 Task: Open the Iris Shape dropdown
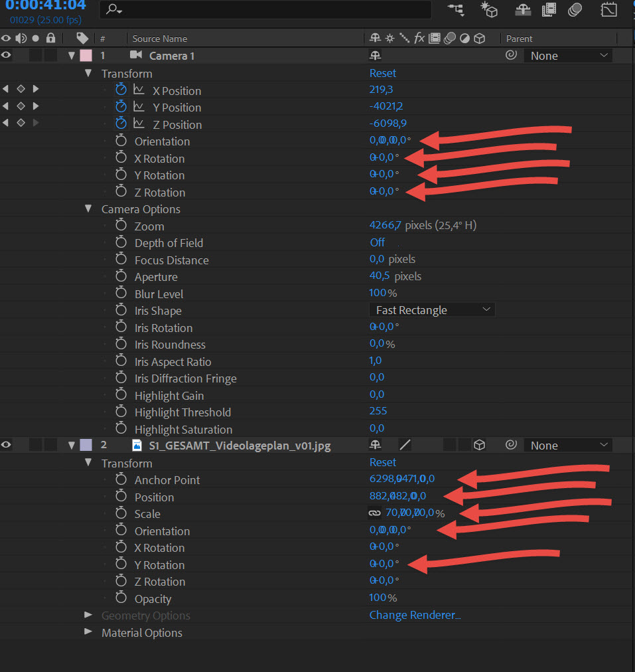(x=431, y=309)
